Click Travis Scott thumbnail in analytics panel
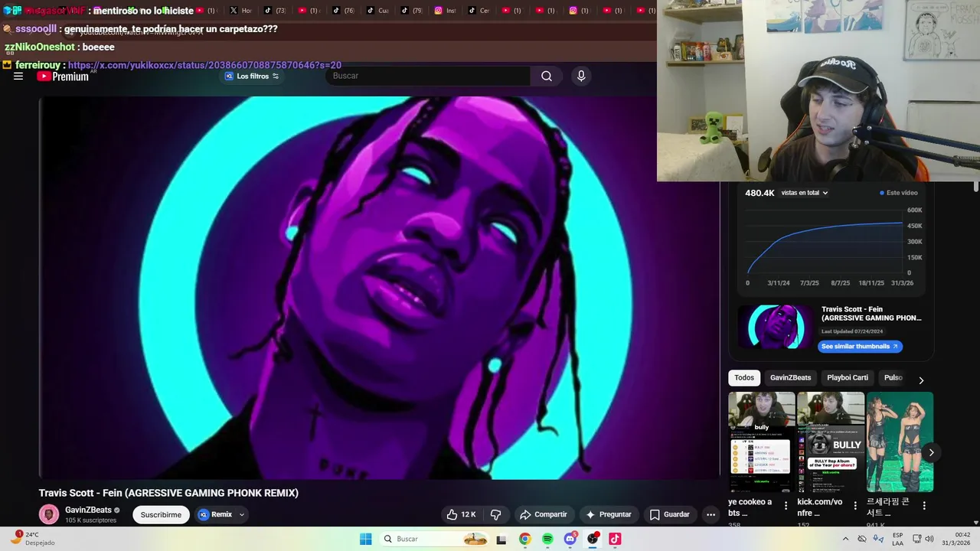Viewport: 980px width, 551px height. pyautogui.click(x=776, y=327)
